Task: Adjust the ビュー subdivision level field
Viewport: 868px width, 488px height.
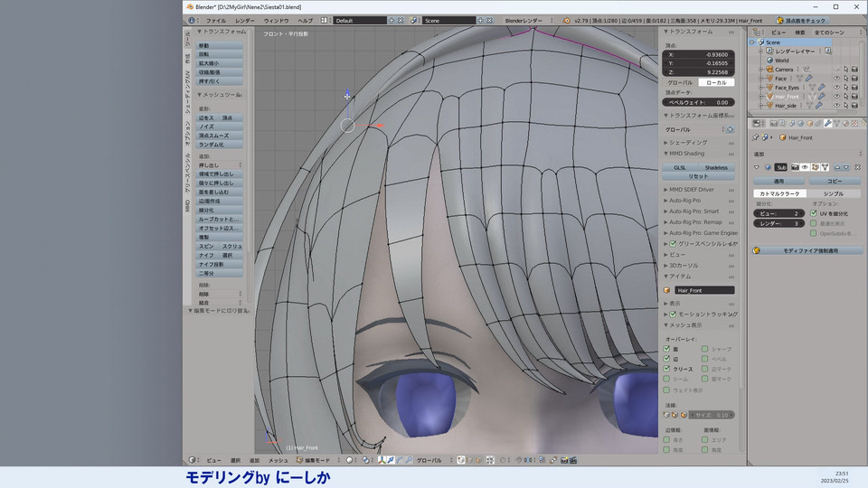Action: pyautogui.click(x=778, y=213)
